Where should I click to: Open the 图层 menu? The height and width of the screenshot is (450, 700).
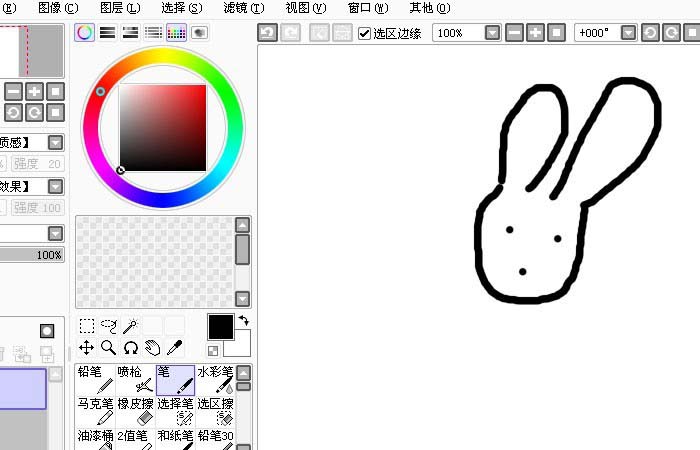112,7
